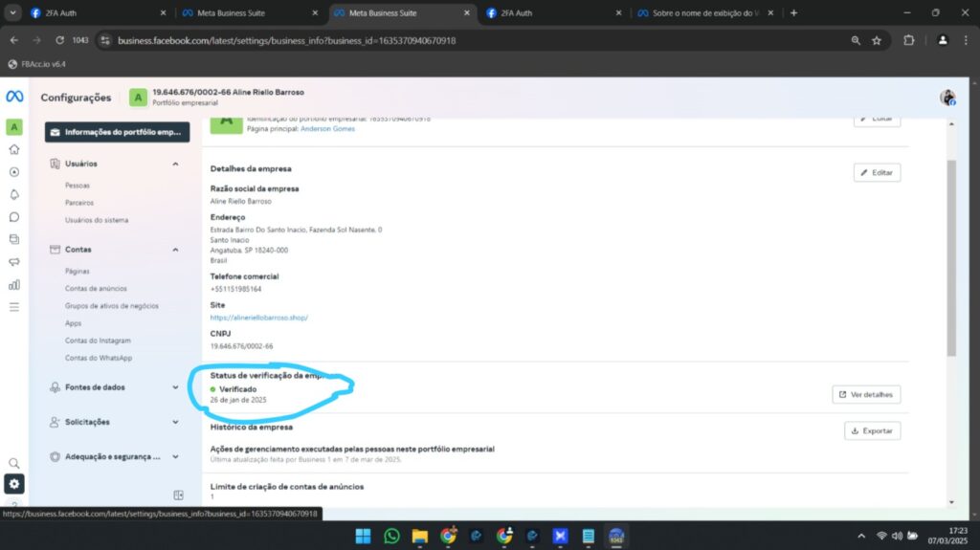Open Chrome three-dot menu
980x550 pixels.
point(966,40)
